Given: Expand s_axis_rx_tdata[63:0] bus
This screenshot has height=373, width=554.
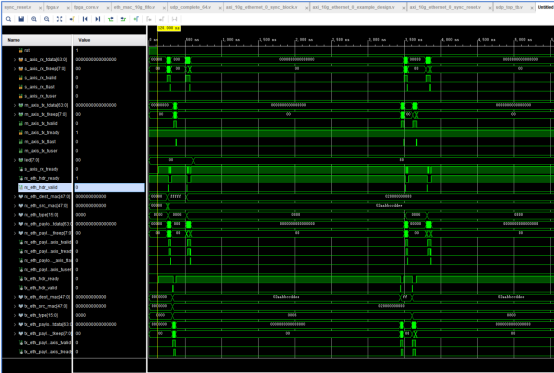Looking at the screenshot, I should 15,60.
